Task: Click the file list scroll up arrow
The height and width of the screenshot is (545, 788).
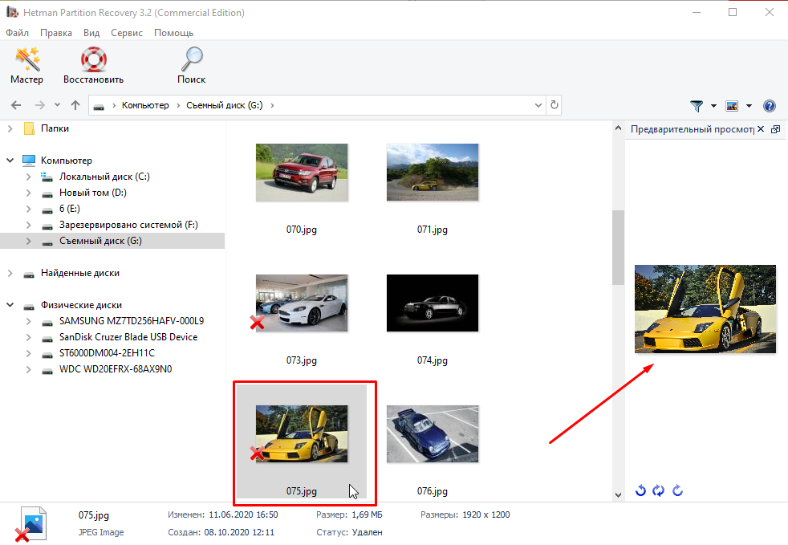Action: click(618, 128)
